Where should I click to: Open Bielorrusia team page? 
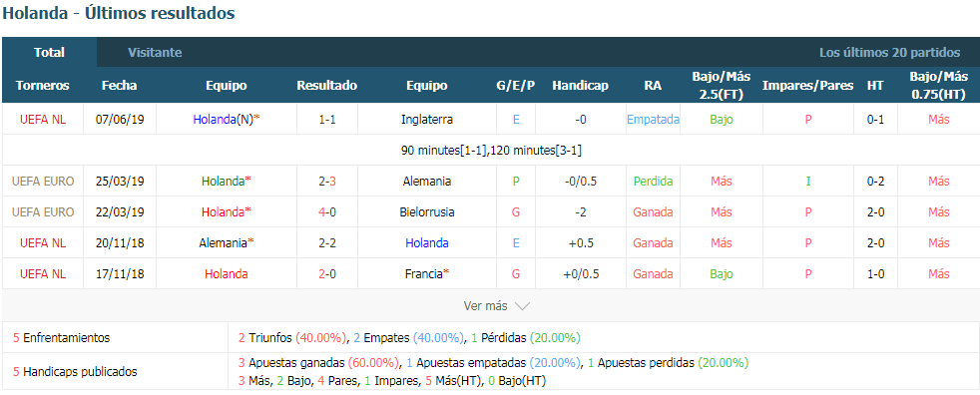click(427, 211)
